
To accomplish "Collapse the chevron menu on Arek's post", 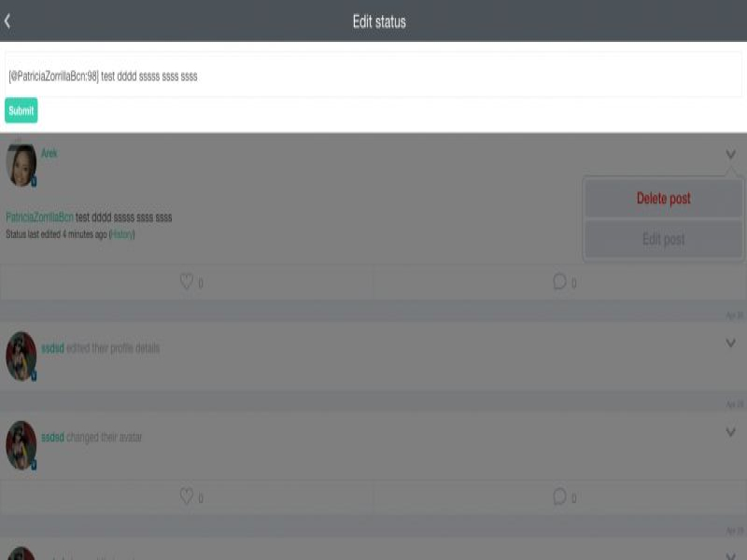I will click(730, 154).
